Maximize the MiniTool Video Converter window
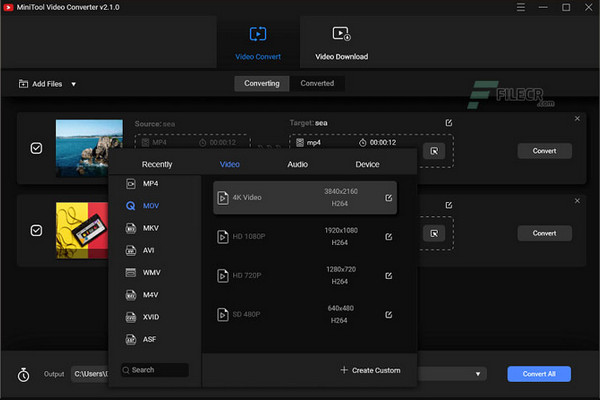The image size is (600, 400). (566, 7)
